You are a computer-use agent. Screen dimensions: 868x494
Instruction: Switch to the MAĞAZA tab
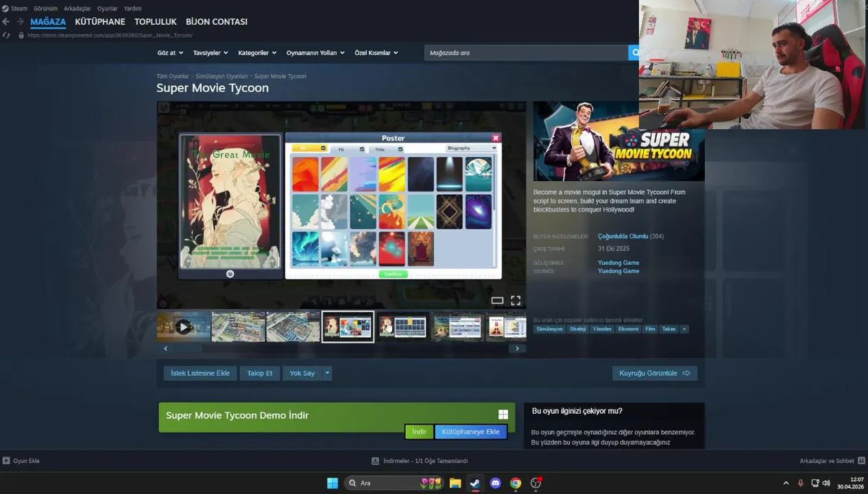pos(48,22)
